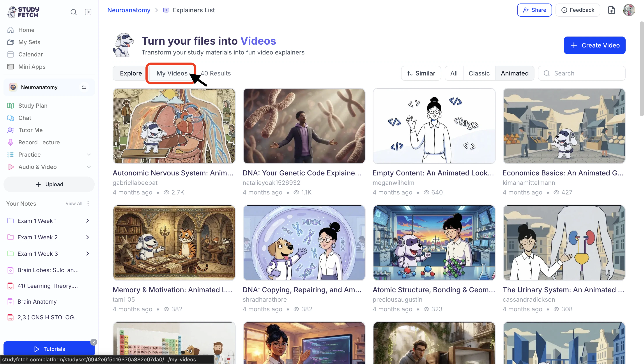The height and width of the screenshot is (364, 644).
Task: Go to Home in sidebar
Action: (x=26, y=30)
